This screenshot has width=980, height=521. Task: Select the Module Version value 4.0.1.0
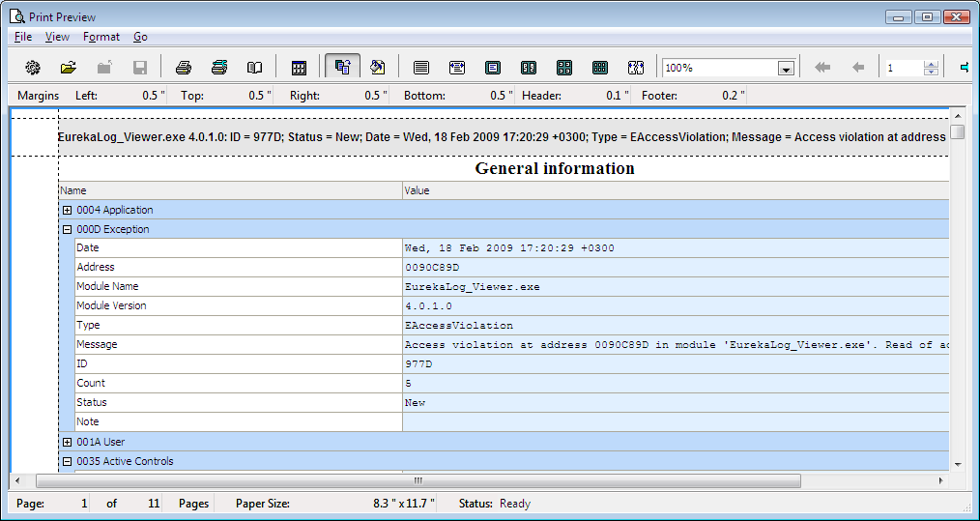point(428,306)
